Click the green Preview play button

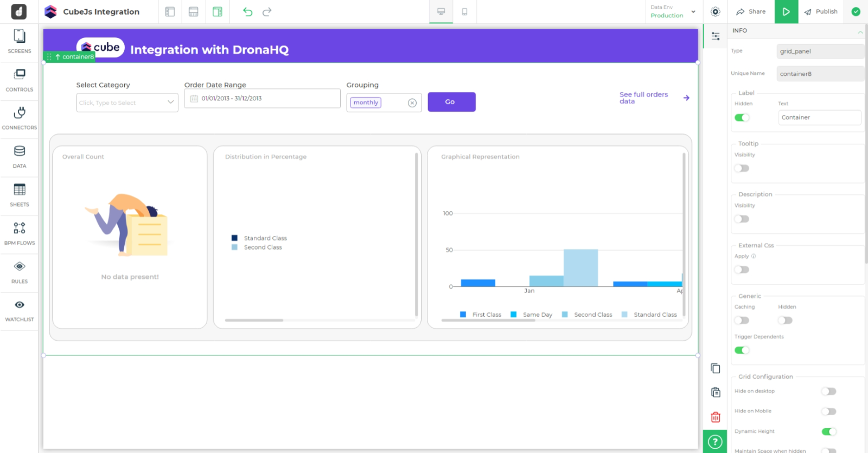pos(786,12)
